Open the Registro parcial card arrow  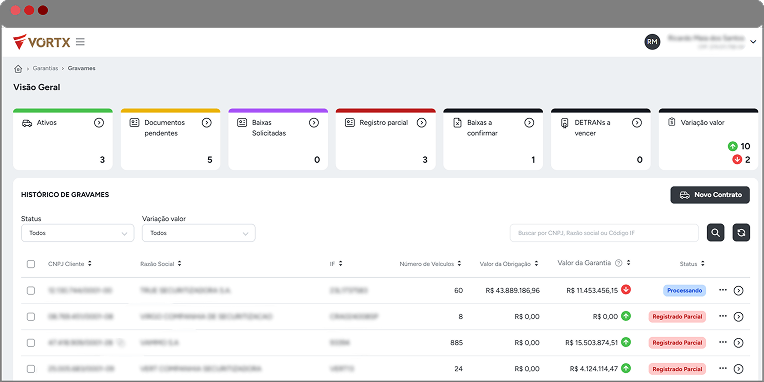pos(421,123)
